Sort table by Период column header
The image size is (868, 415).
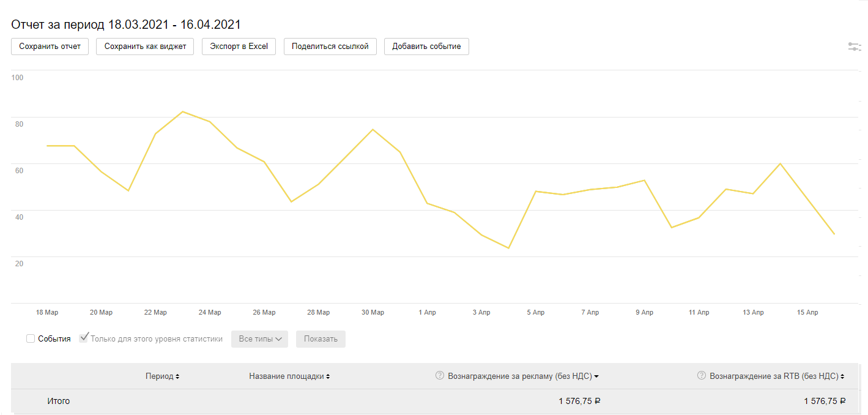159,376
